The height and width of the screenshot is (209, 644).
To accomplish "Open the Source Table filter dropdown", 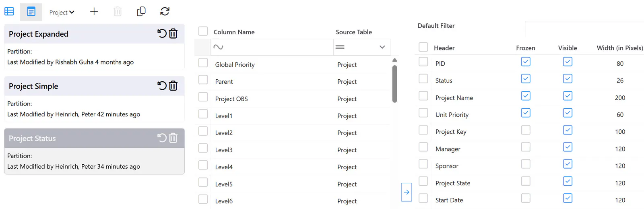I will [382, 47].
